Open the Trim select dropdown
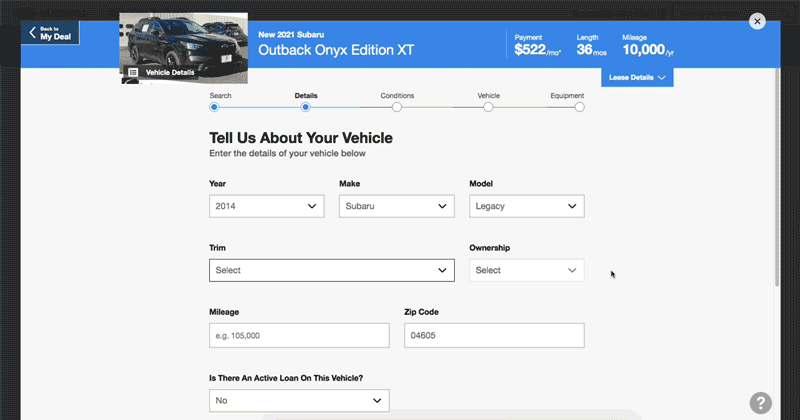 [x=332, y=270]
